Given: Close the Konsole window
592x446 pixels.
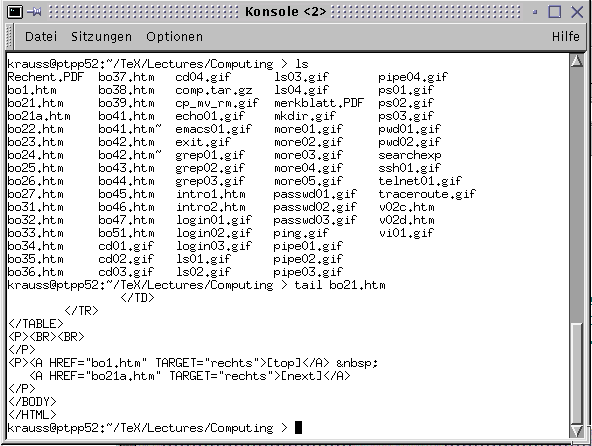Looking at the screenshot, I should (x=577, y=12).
